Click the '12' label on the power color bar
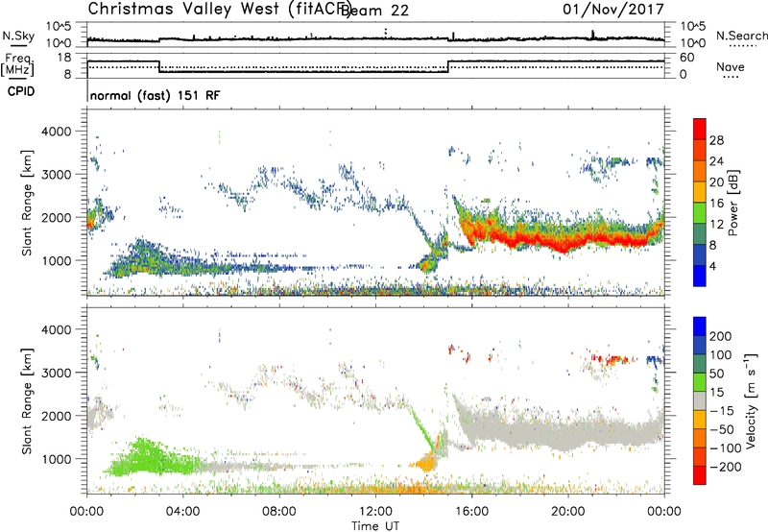 coord(716,225)
